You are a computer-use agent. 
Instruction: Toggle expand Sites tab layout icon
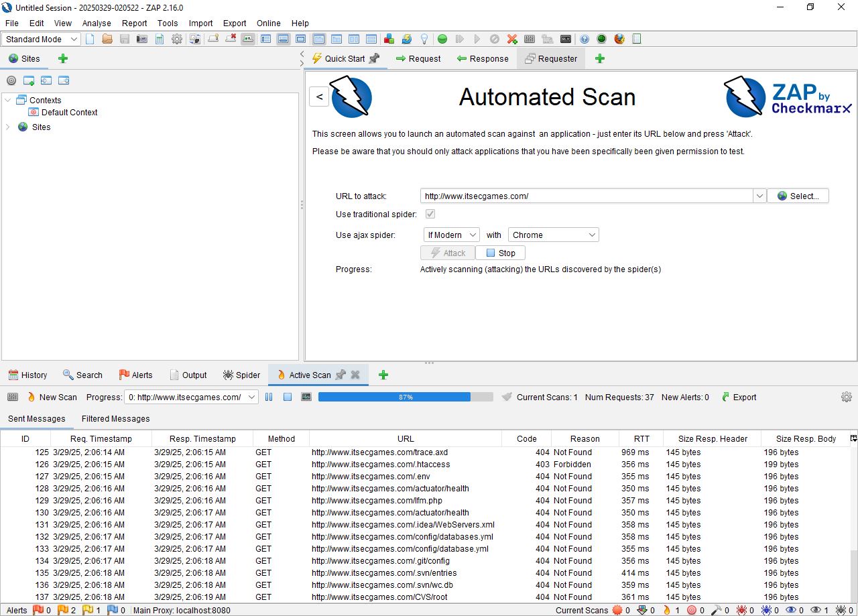[265, 39]
